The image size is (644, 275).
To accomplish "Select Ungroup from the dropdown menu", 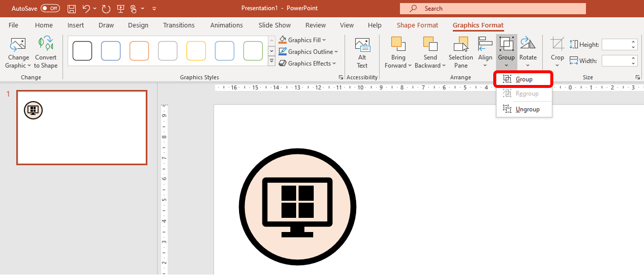I will [527, 109].
